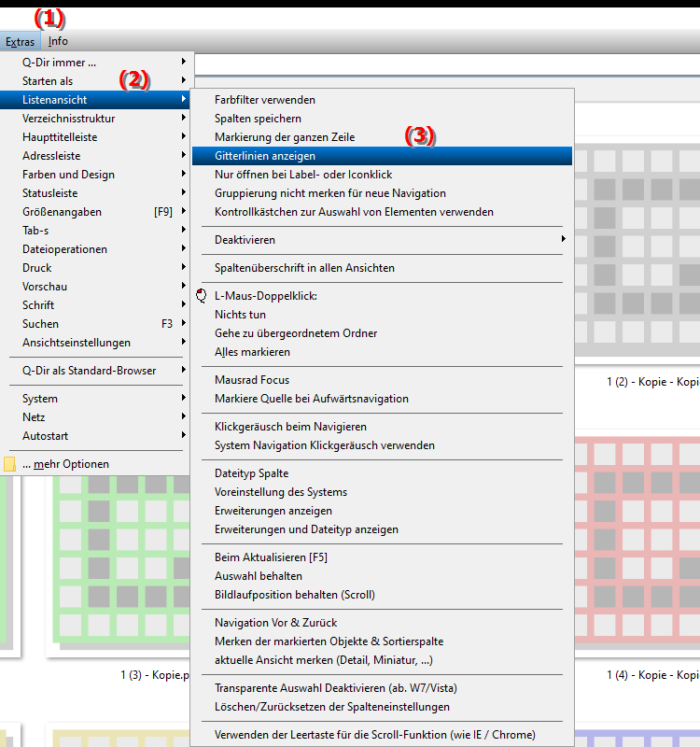Toggle Transparente Auswahl Deaktivieren
The width and height of the screenshot is (700, 747).
pos(382,688)
